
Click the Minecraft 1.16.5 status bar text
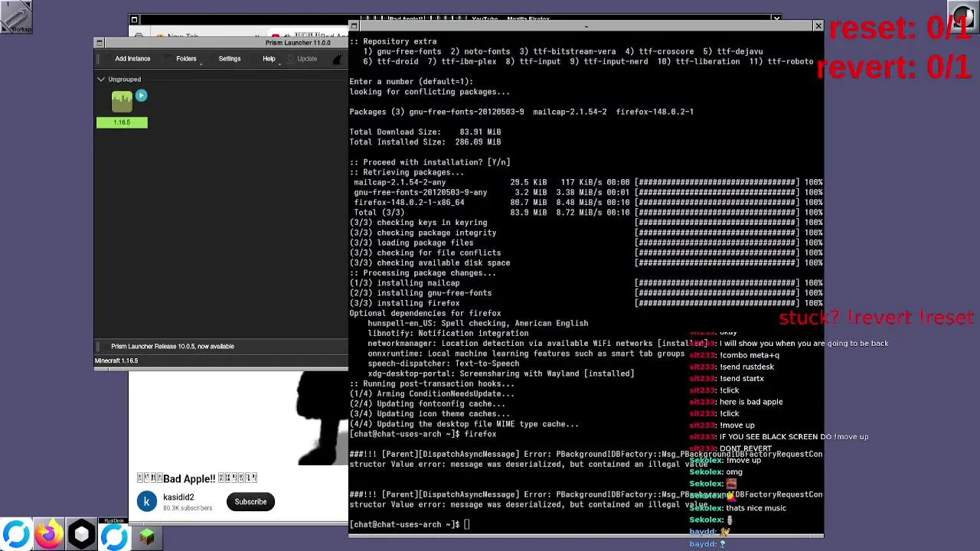(116, 360)
